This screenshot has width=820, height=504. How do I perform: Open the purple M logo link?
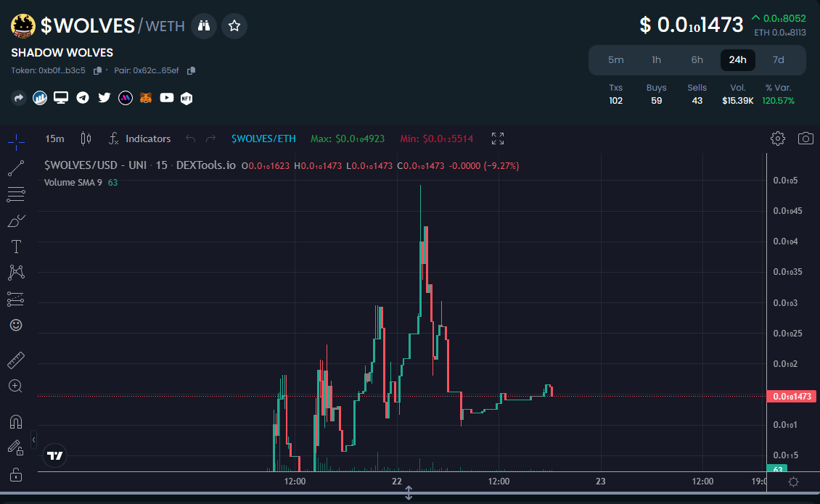pos(126,98)
